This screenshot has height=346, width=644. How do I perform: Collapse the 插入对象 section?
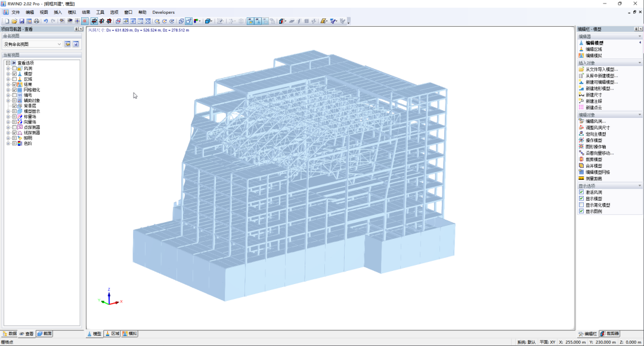639,63
